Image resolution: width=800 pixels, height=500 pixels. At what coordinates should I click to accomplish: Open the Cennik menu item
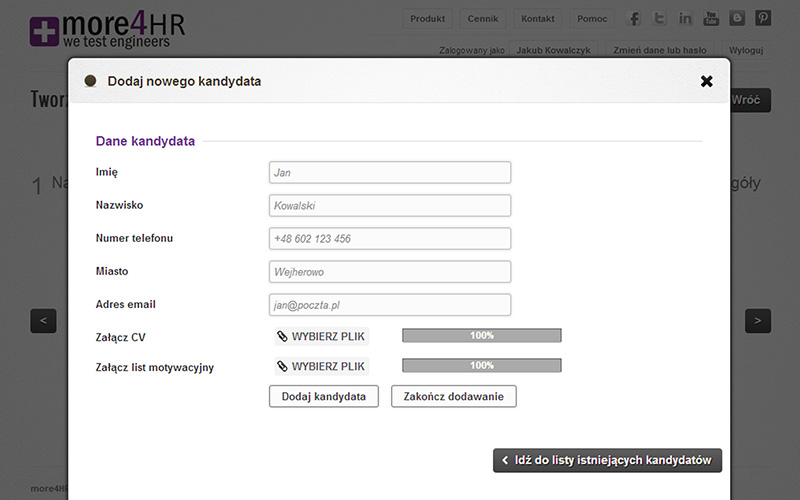[483, 19]
